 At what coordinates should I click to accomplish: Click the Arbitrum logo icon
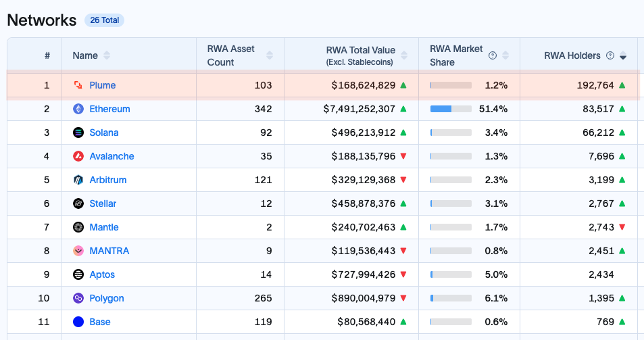point(78,180)
